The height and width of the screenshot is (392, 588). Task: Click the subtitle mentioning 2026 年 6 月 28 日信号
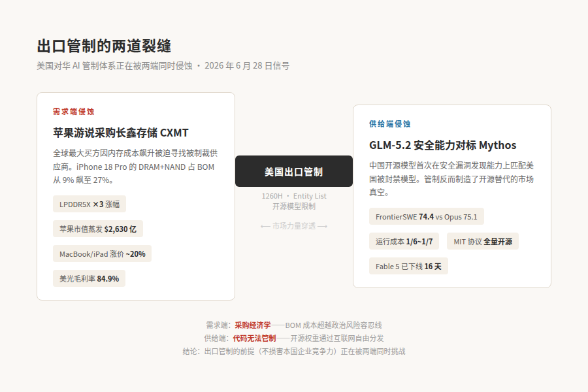(x=163, y=66)
